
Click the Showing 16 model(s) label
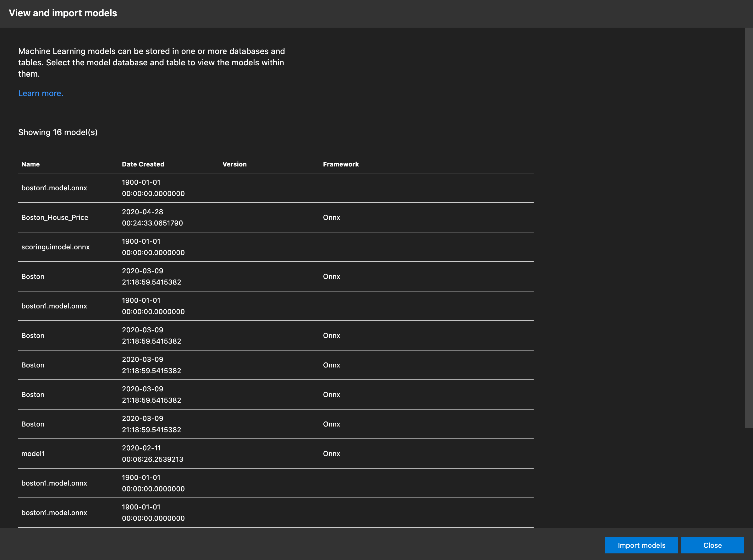pyautogui.click(x=58, y=132)
